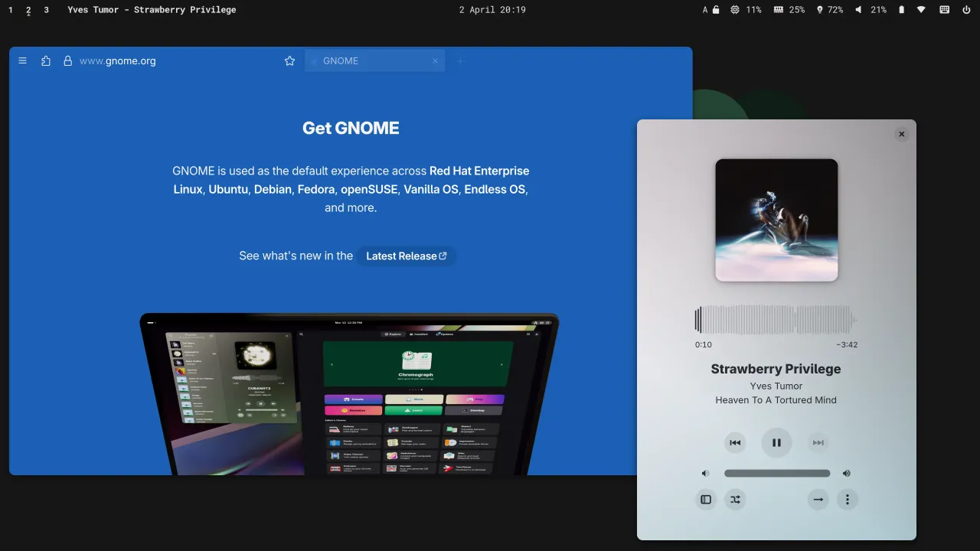Click the 11% CPU usage value
The width and height of the screenshot is (980, 551).
click(754, 10)
